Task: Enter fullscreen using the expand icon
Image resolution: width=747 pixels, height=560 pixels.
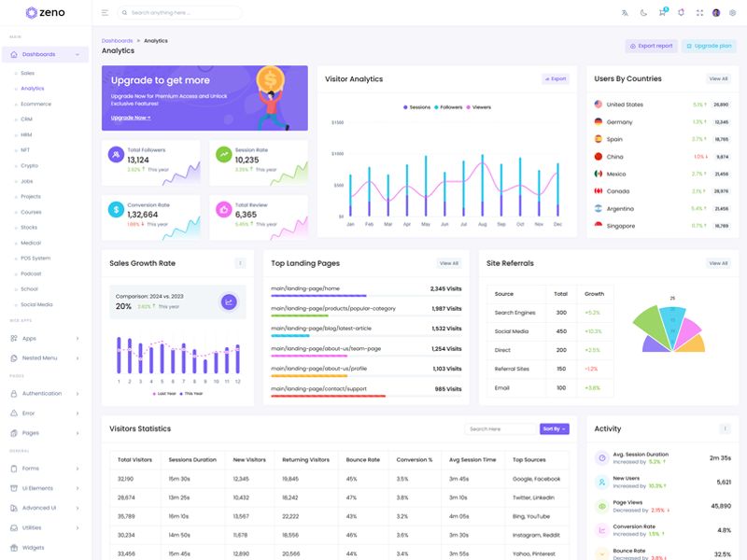Action: [x=699, y=13]
